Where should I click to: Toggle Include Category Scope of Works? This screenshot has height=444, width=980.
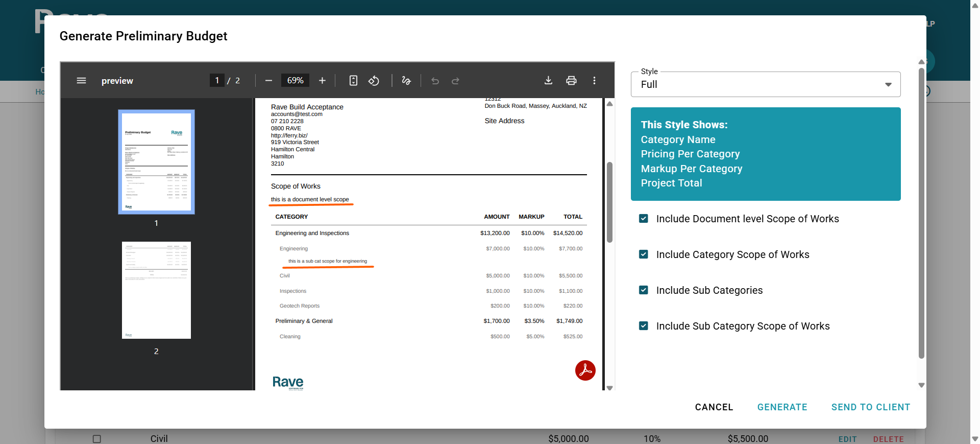pyautogui.click(x=644, y=254)
